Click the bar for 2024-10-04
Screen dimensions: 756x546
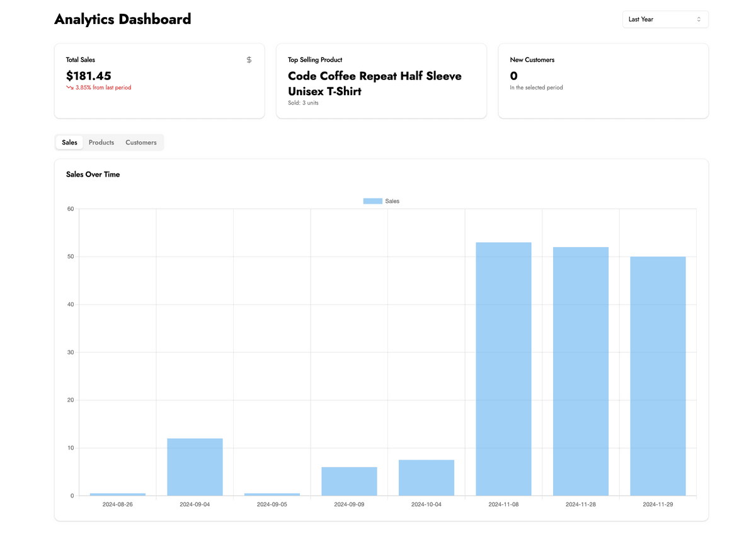point(427,477)
